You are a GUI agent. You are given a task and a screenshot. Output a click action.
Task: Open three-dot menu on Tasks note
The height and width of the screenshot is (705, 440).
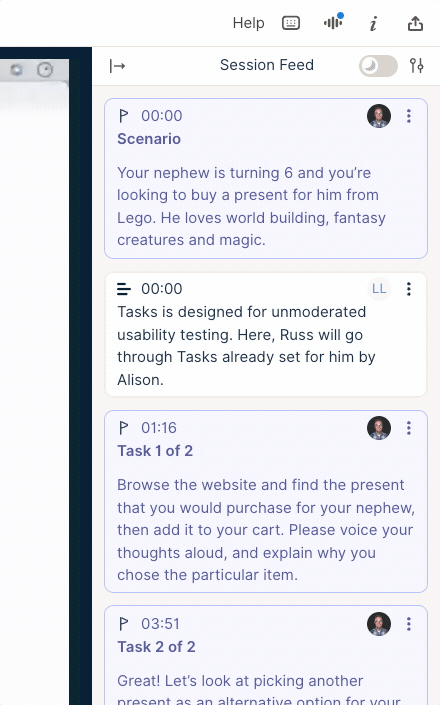409,289
